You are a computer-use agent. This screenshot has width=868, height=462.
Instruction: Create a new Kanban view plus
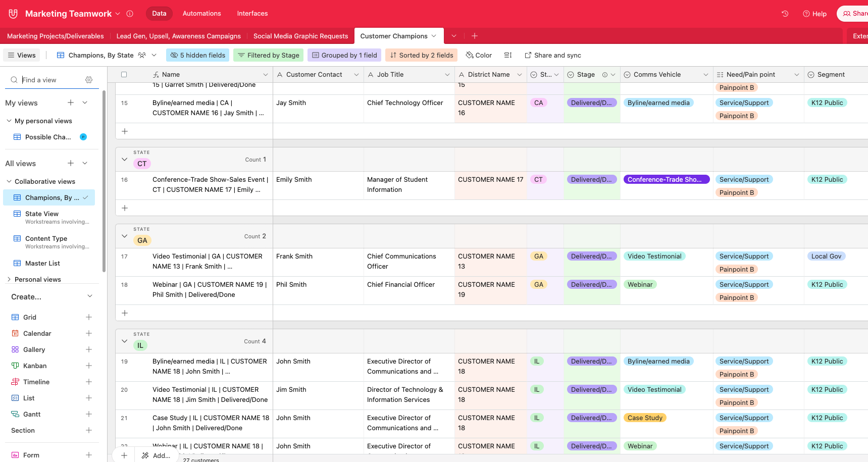(89, 366)
